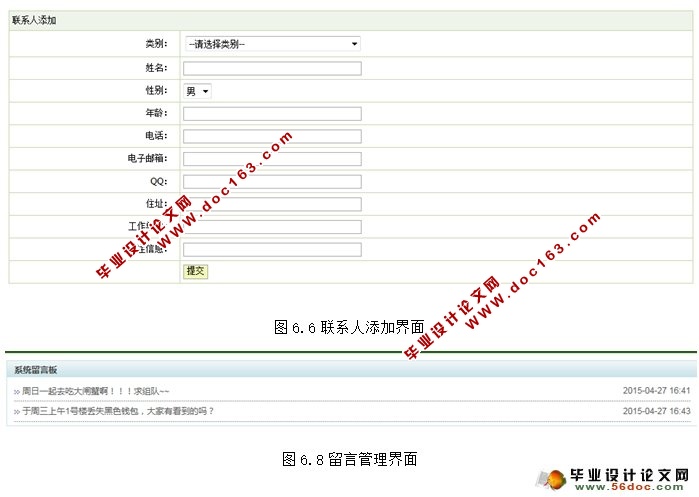This screenshot has width=699, height=497.
Task: Click the caption 图 6.8 留言管理界面
Action: (x=350, y=459)
